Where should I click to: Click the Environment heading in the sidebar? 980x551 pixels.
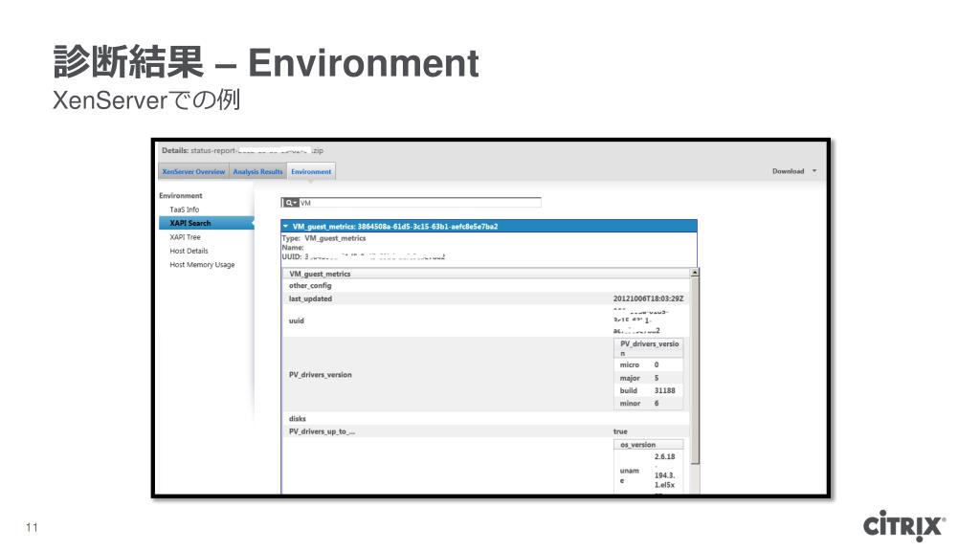pos(181,195)
